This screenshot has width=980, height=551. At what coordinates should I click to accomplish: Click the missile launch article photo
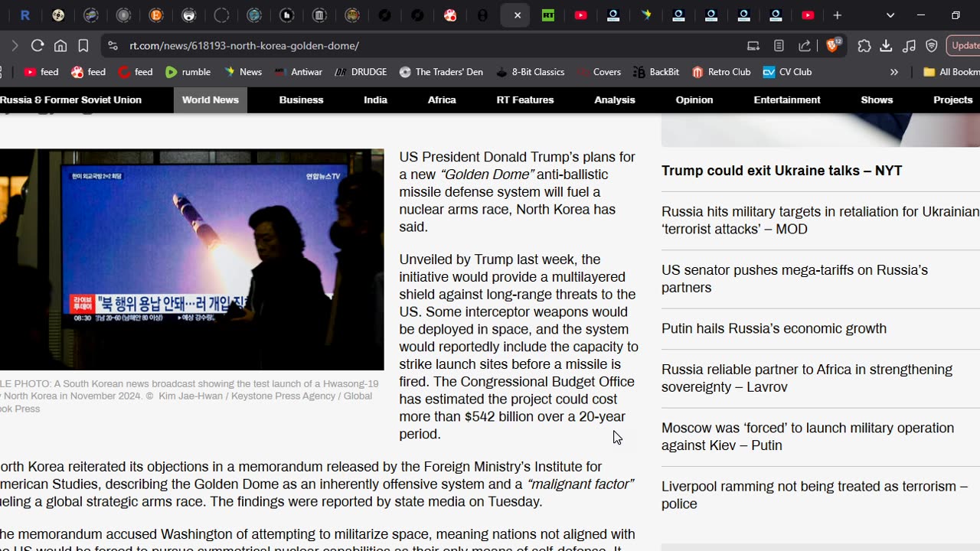tap(191, 259)
